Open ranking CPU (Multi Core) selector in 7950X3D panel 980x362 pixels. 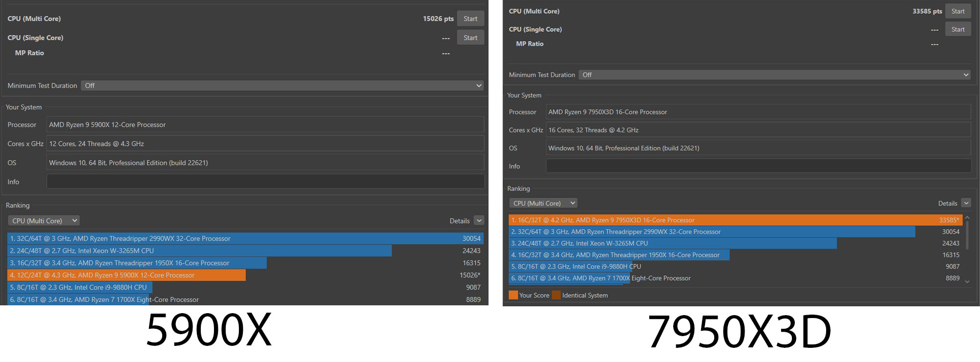tap(543, 203)
